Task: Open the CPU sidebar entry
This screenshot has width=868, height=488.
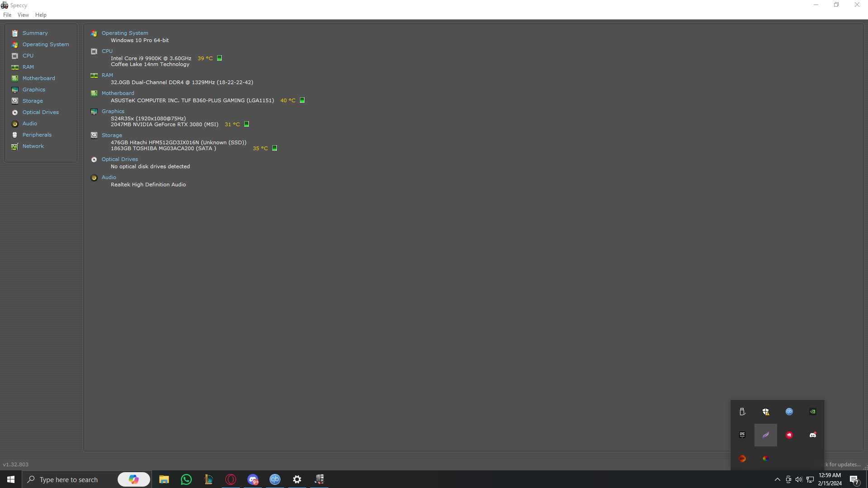Action: click(28, 56)
